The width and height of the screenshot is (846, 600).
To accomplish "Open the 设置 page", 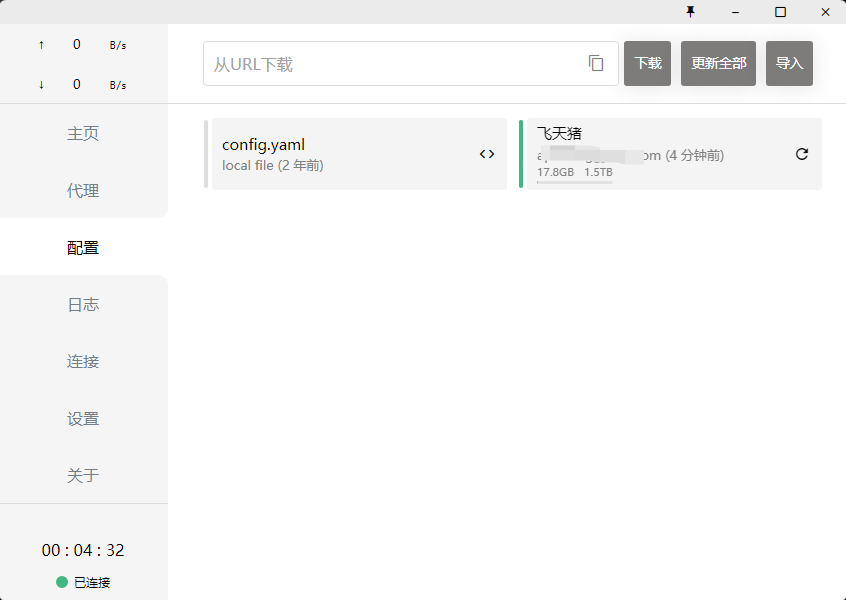I will [83, 419].
